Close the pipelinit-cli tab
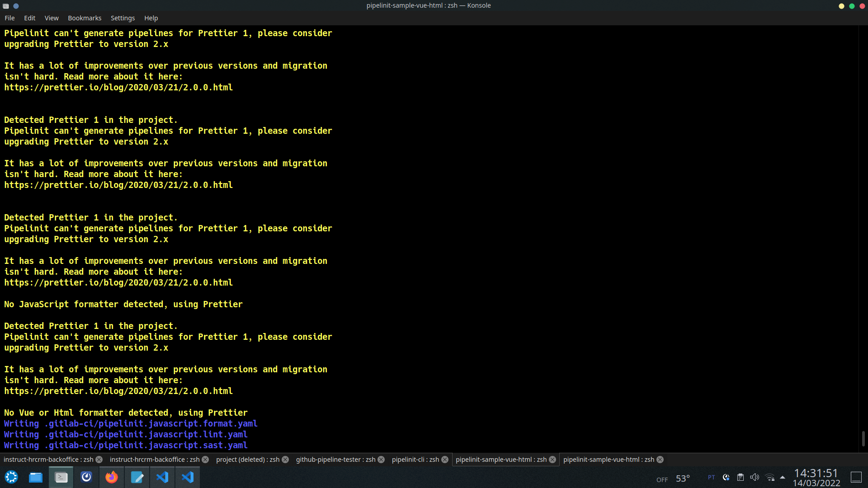 445,460
